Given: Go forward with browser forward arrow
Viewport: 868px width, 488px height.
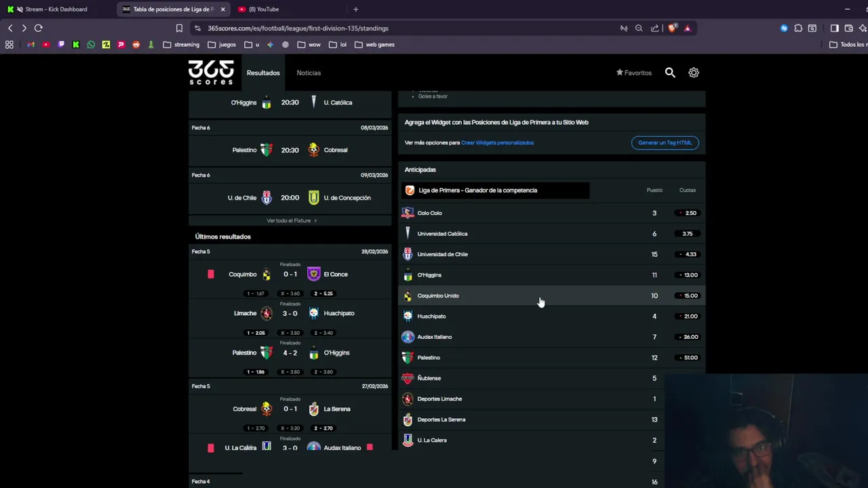Looking at the screenshot, I should point(24,28).
